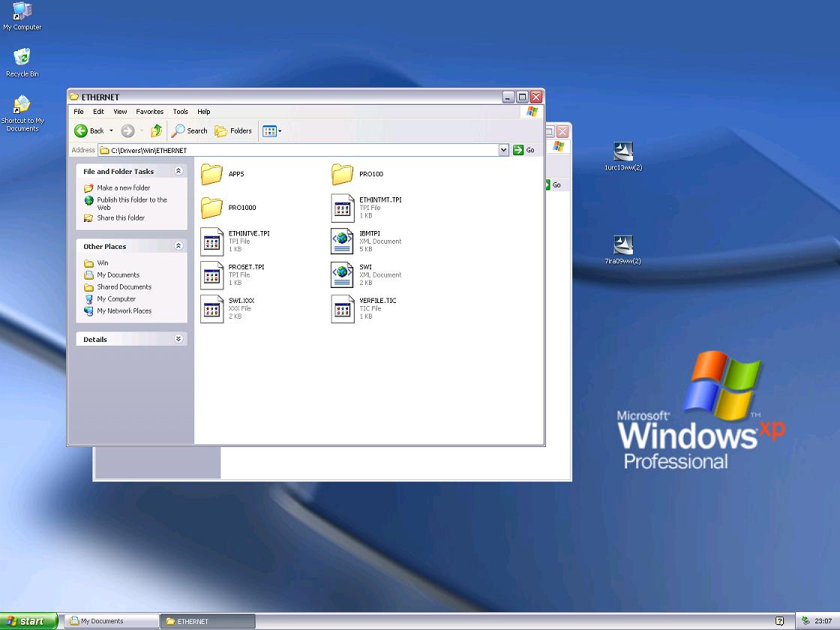
Task: Open the Views dropdown button
Action: tap(271, 130)
